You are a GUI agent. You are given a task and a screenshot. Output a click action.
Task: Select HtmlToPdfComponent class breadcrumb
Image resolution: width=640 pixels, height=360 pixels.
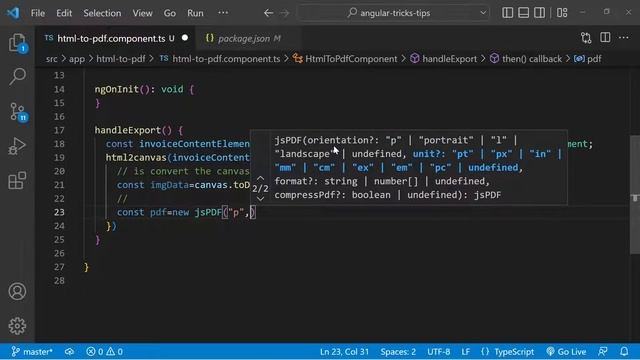pyautogui.click(x=345, y=59)
